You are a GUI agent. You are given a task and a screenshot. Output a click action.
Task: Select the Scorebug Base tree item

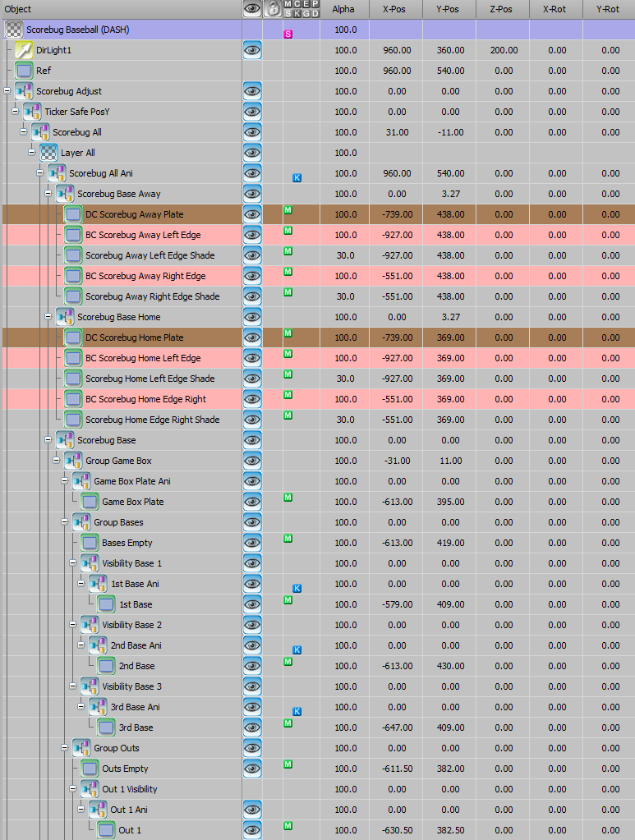tap(107, 440)
